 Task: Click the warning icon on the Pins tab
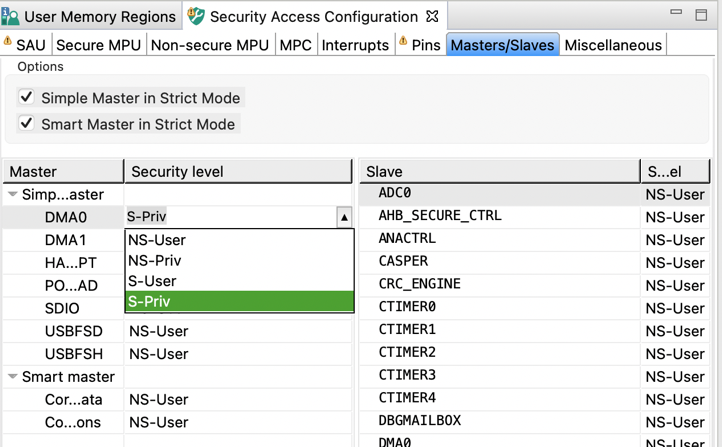coord(403,41)
